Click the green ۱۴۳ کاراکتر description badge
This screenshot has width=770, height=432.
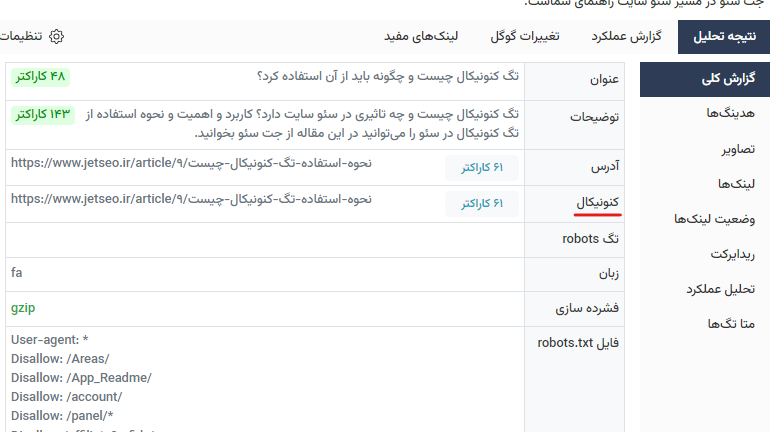click(x=44, y=115)
